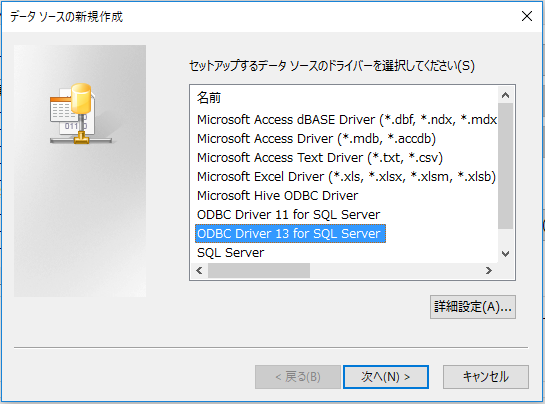Image resolution: width=545 pixels, height=404 pixels.
Task: Choose the plain SQL Server driver
Action: (x=230, y=253)
